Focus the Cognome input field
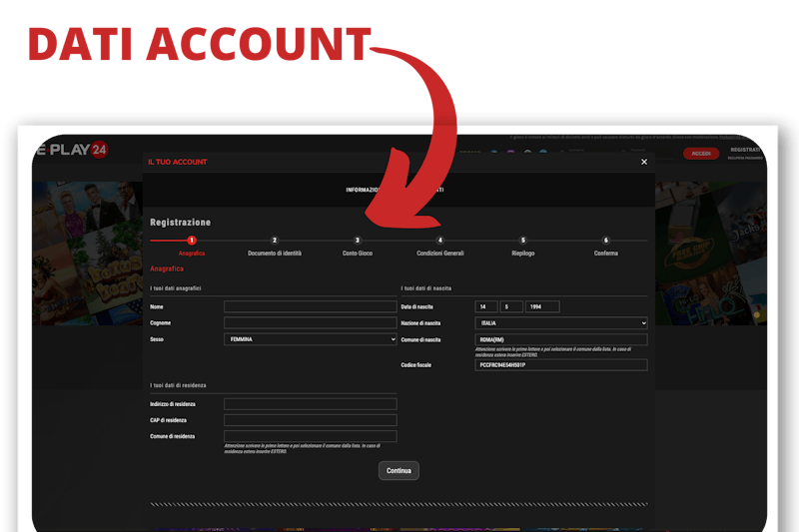Screen dimensions: 799x532 [x=310, y=323]
